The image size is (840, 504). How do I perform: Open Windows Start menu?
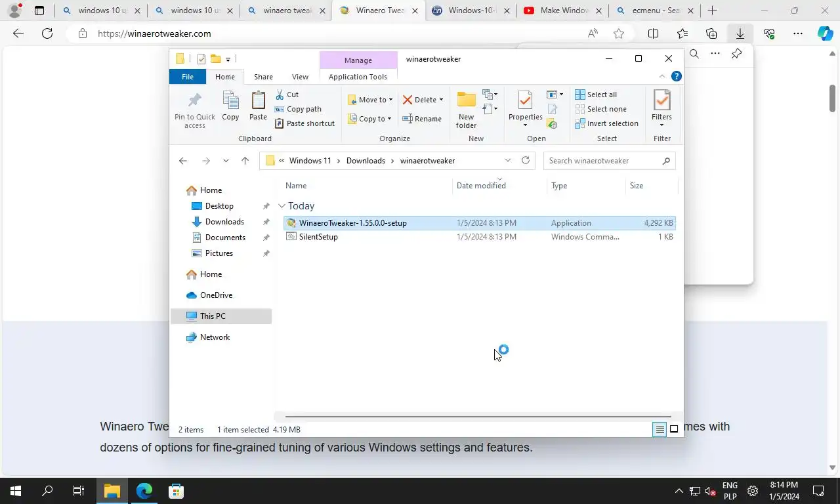click(16, 491)
